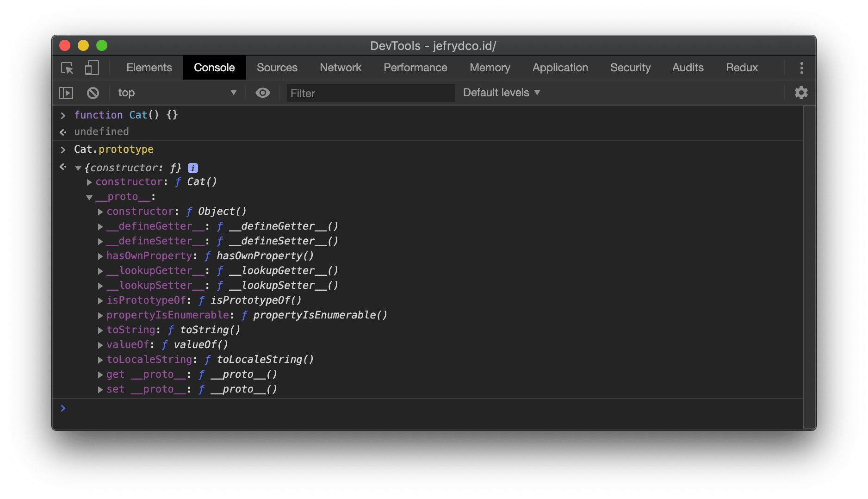Switch to the Elements tab

click(x=149, y=68)
